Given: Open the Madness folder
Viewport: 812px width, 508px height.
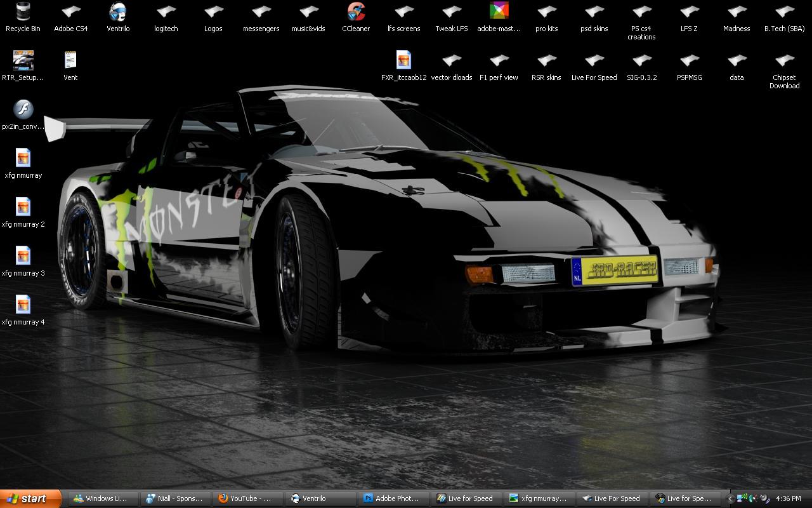Looking at the screenshot, I should pos(737,17).
